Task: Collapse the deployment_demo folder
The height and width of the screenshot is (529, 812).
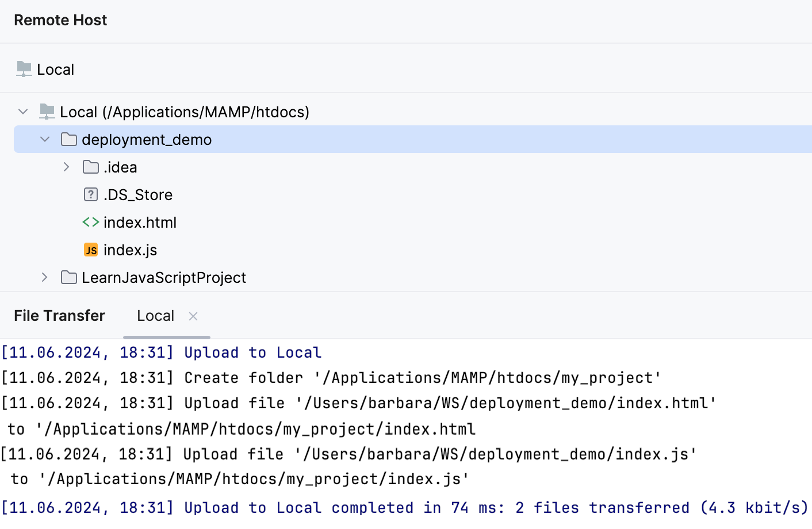Action: tap(45, 139)
